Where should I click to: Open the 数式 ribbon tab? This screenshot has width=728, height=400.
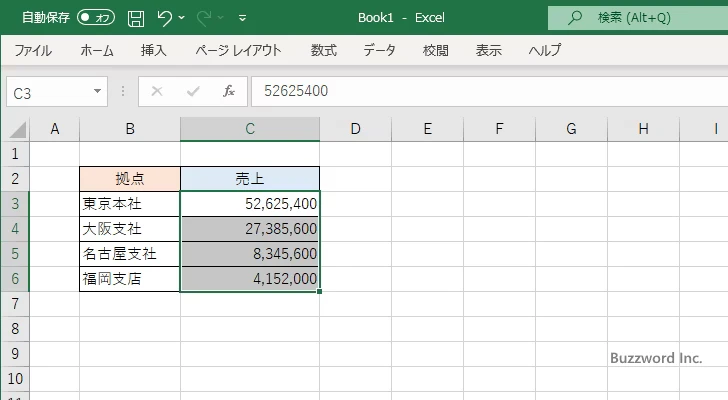coord(324,50)
